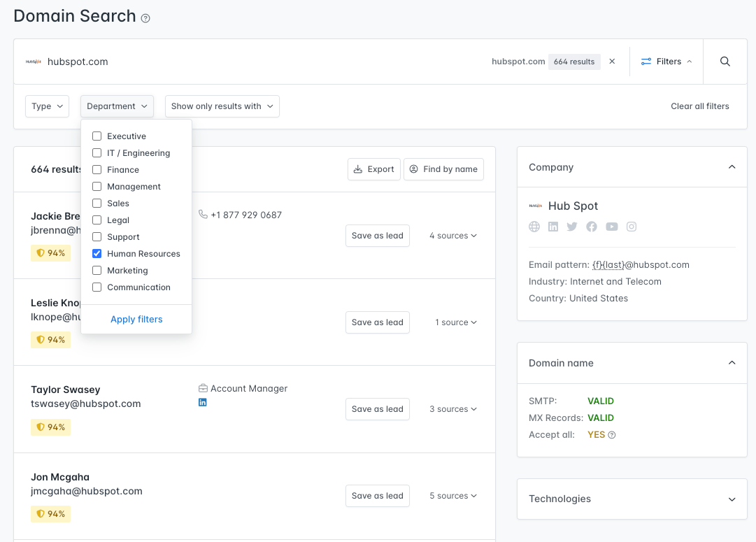Check the Support department option
Viewport: 756px width, 542px height.
click(97, 237)
